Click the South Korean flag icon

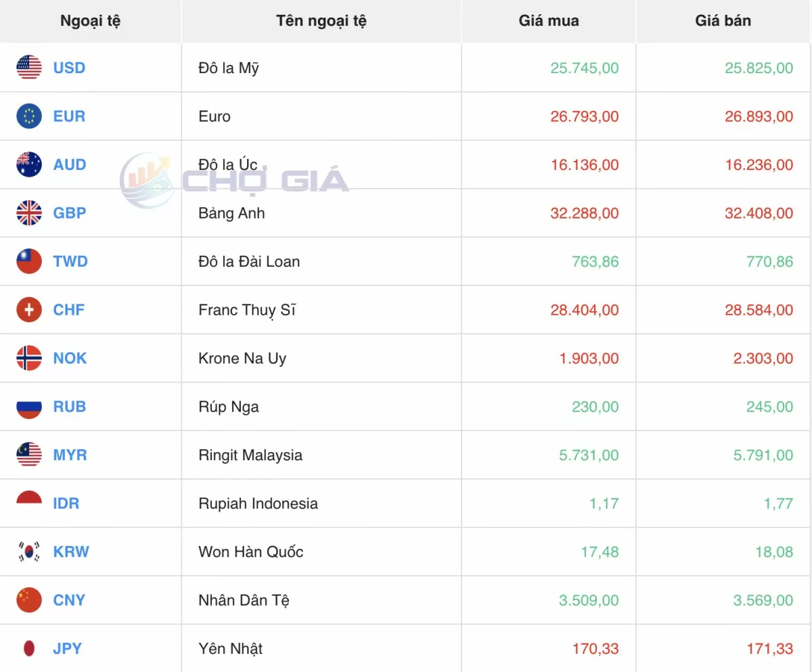point(29,552)
